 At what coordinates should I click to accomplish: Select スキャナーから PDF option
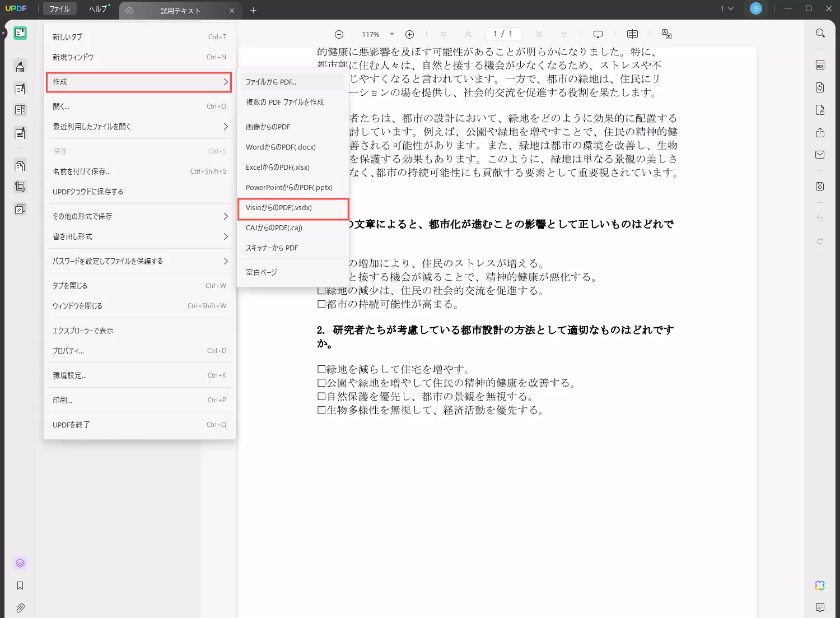click(293, 248)
